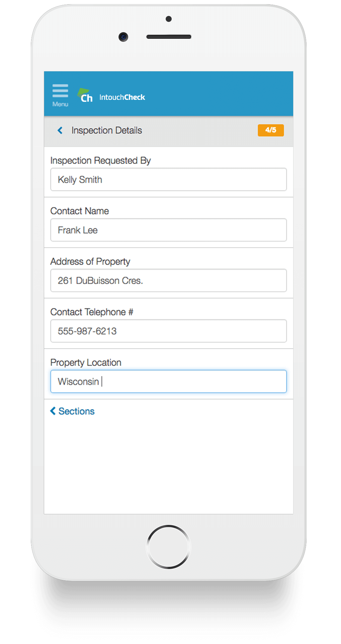Click the orange 4/5 progress badge

click(271, 130)
